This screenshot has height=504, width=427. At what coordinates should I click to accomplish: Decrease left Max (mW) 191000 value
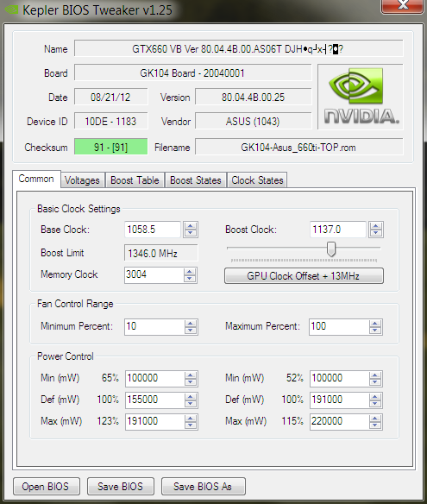click(191, 425)
